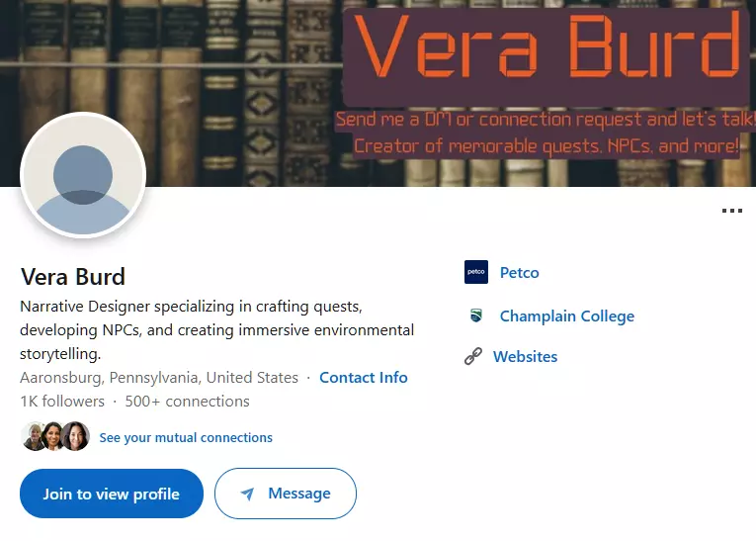The width and height of the screenshot is (756, 541).
Task: Click the Narrative Designer headline text
Action: (216, 329)
